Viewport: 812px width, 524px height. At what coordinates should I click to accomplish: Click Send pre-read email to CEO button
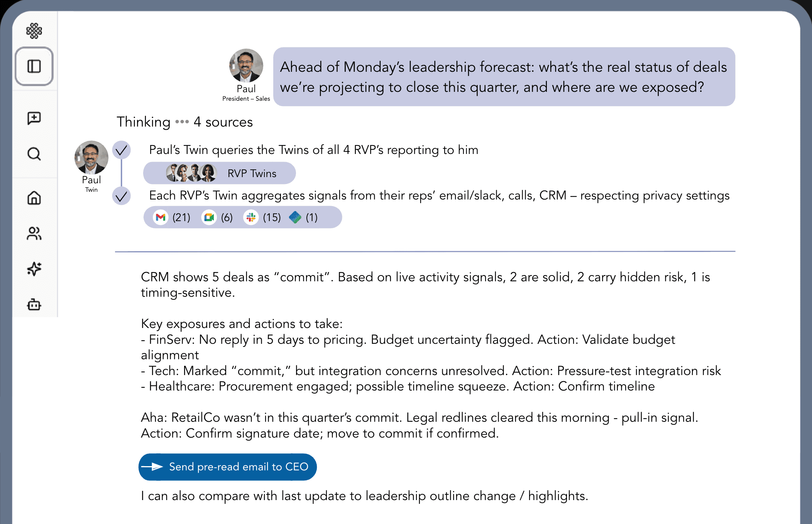pyautogui.click(x=228, y=467)
